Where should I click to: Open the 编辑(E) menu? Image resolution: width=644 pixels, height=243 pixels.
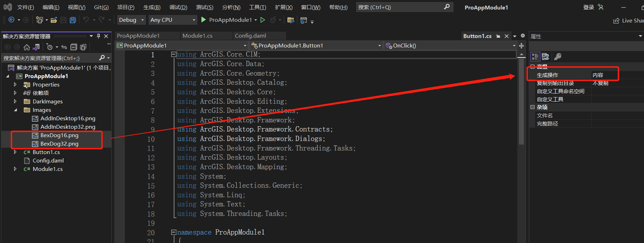(x=51, y=7)
